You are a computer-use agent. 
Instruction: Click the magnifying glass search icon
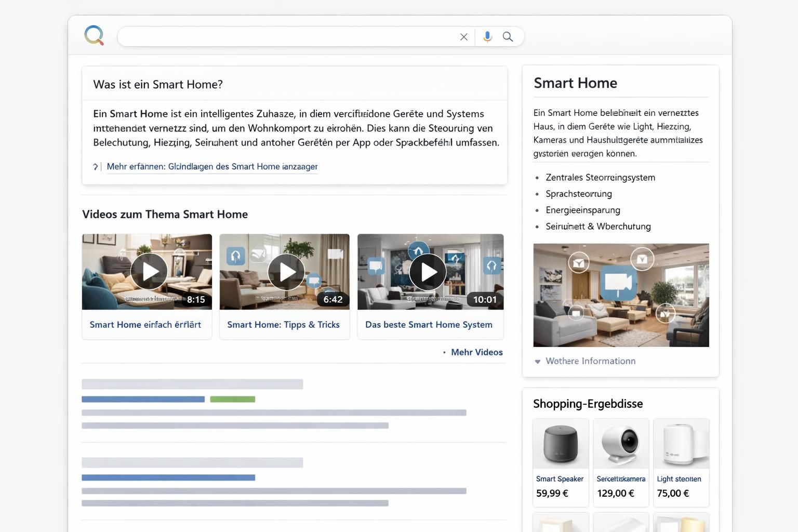[508, 37]
